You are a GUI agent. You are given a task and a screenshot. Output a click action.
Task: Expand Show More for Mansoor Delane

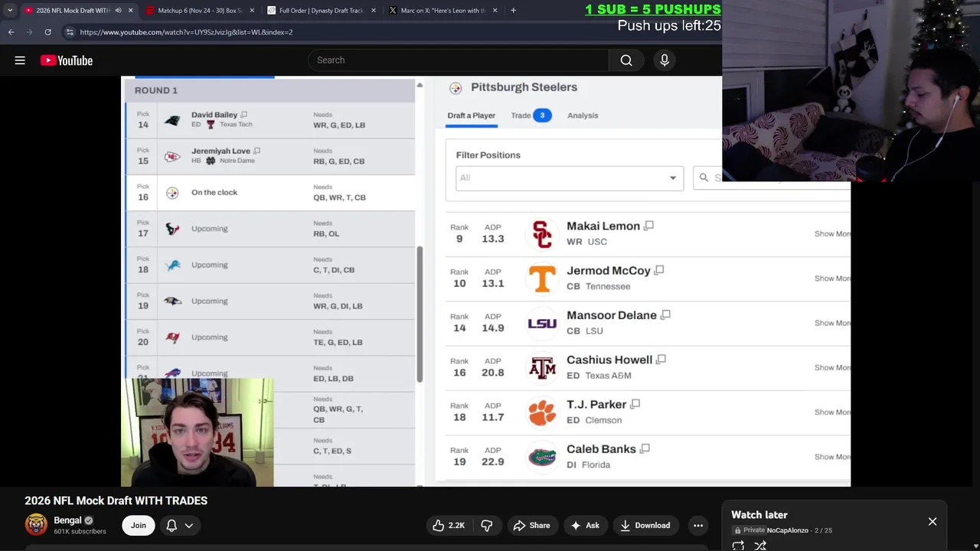click(x=832, y=323)
